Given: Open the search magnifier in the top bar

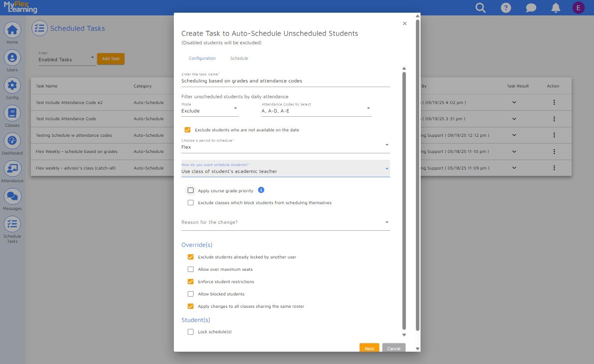Looking at the screenshot, I should click(x=480, y=8).
